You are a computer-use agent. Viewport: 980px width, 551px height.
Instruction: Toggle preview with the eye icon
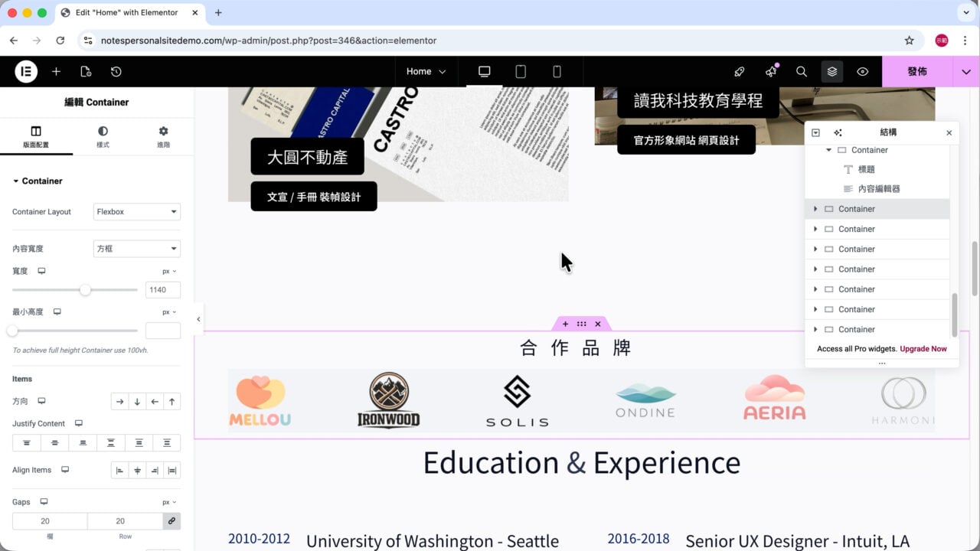coord(863,71)
